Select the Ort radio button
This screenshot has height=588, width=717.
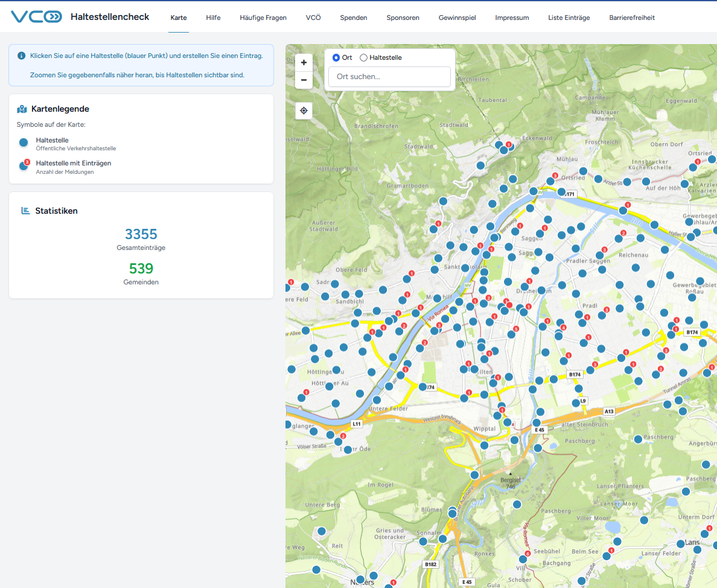point(336,57)
